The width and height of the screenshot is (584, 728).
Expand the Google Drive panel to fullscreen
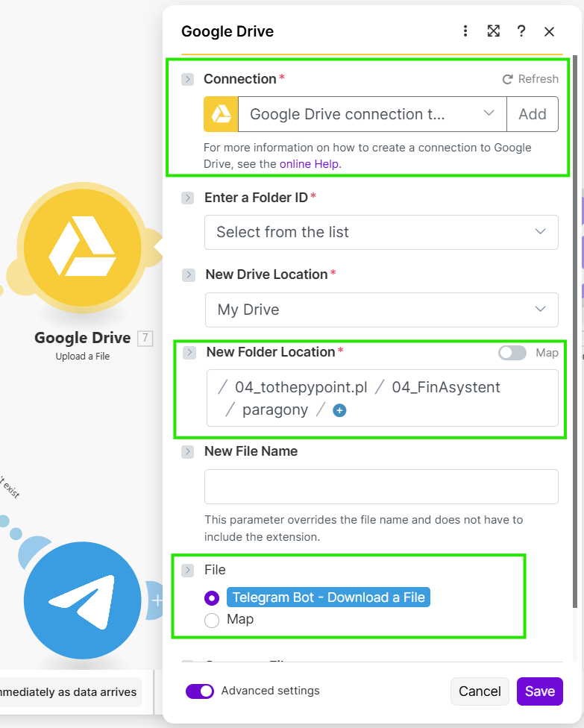click(494, 31)
